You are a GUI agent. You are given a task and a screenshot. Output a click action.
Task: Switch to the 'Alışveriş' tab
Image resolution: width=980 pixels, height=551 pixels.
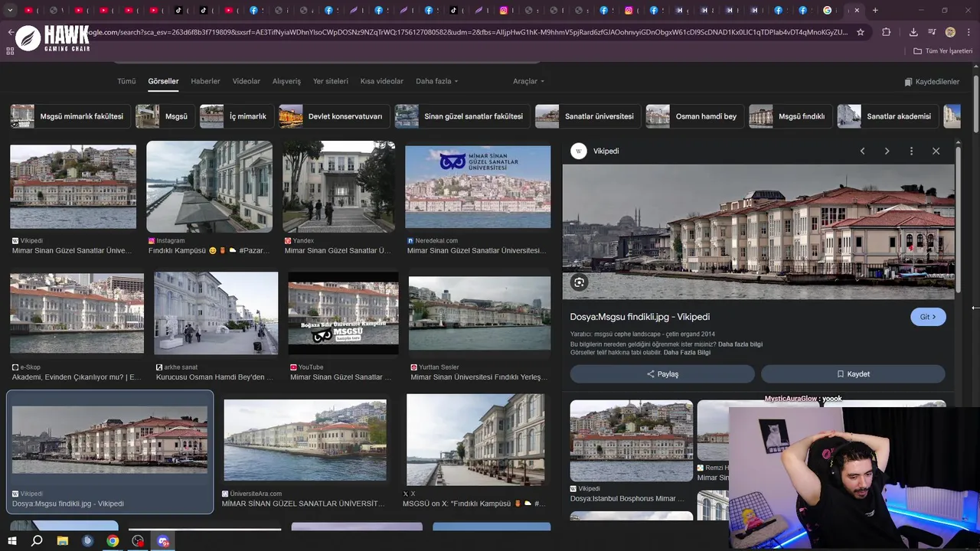click(286, 81)
